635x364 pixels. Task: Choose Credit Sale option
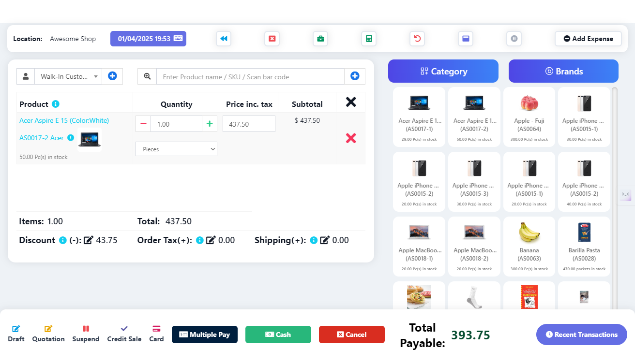124,334
